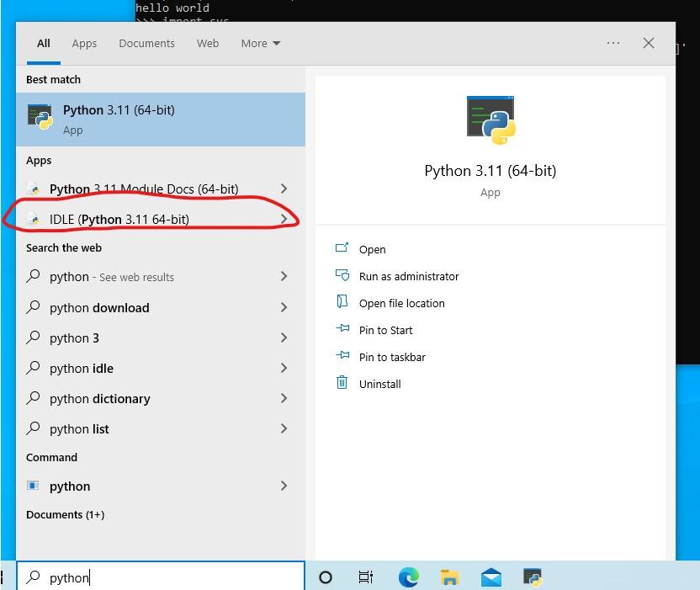The width and height of the screenshot is (700, 590).
Task: Open Cortana circle icon on taskbar
Action: click(326, 577)
